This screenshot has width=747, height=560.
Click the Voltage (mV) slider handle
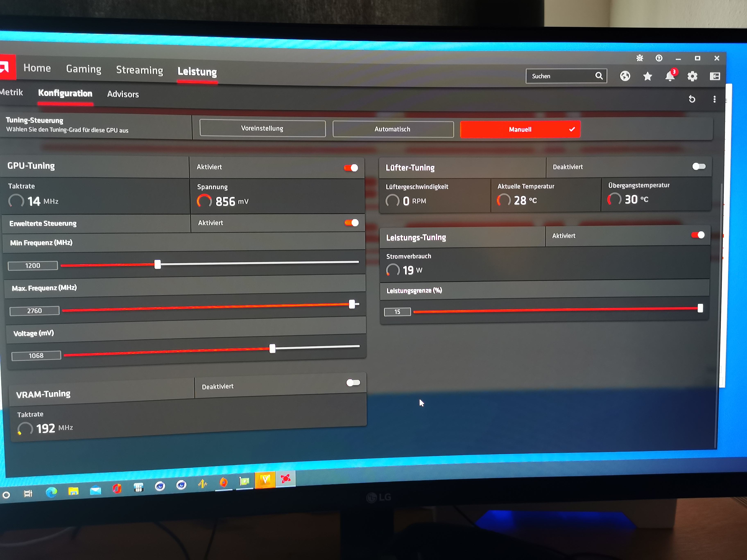(272, 348)
